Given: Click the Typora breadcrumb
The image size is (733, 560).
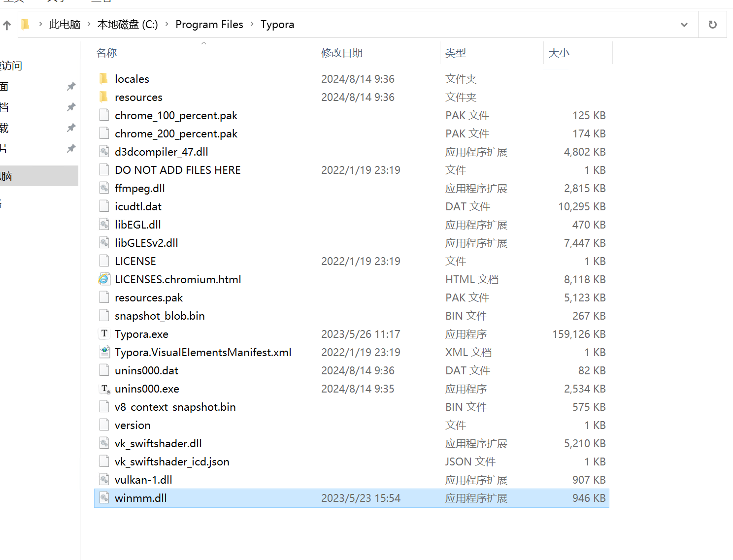Looking at the screenshot, I should coord(277,25).
